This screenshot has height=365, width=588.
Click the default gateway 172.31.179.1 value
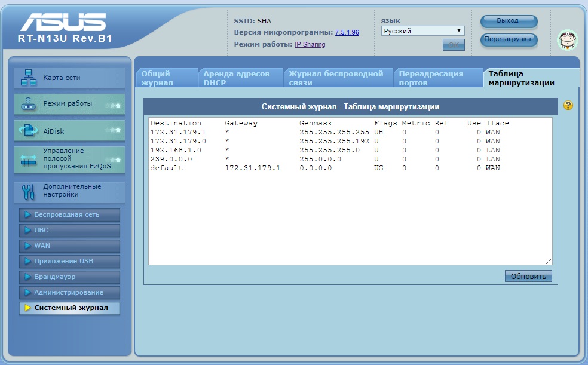(253, 168)
